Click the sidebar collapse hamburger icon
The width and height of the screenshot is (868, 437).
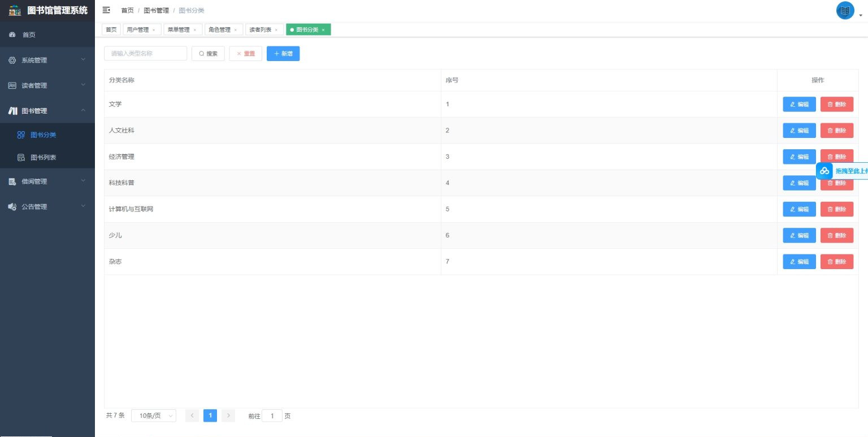tap(106, 10)
